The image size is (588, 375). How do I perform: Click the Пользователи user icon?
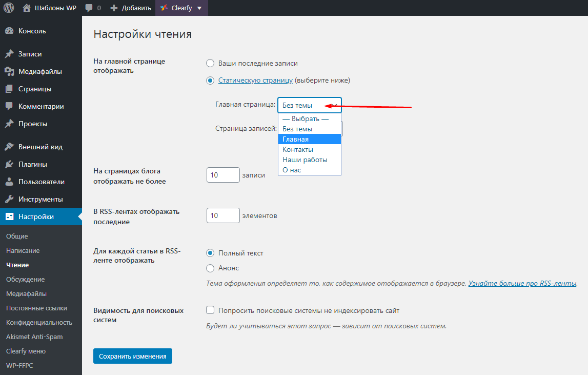[x=9, y=182]
